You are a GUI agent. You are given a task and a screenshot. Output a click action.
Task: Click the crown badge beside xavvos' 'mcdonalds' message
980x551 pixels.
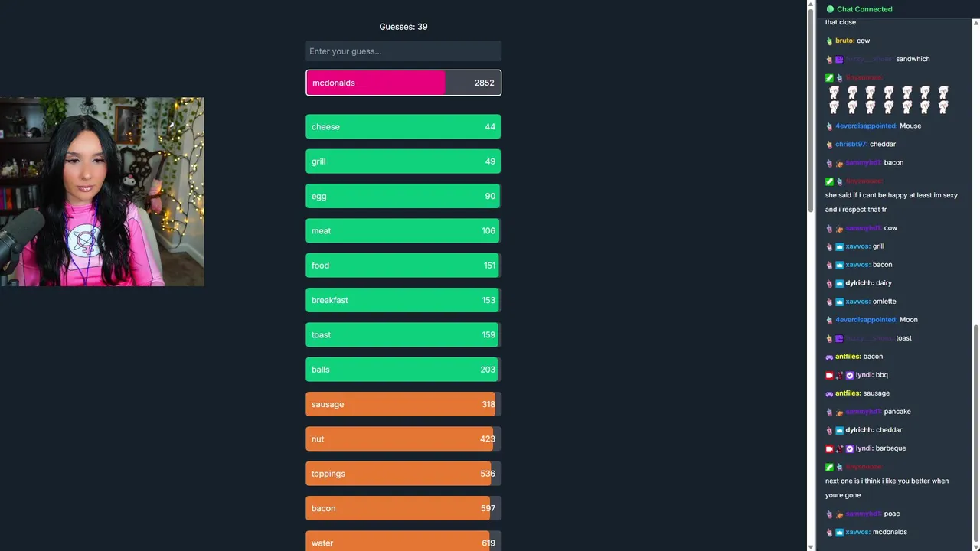(x=839, y=532)
